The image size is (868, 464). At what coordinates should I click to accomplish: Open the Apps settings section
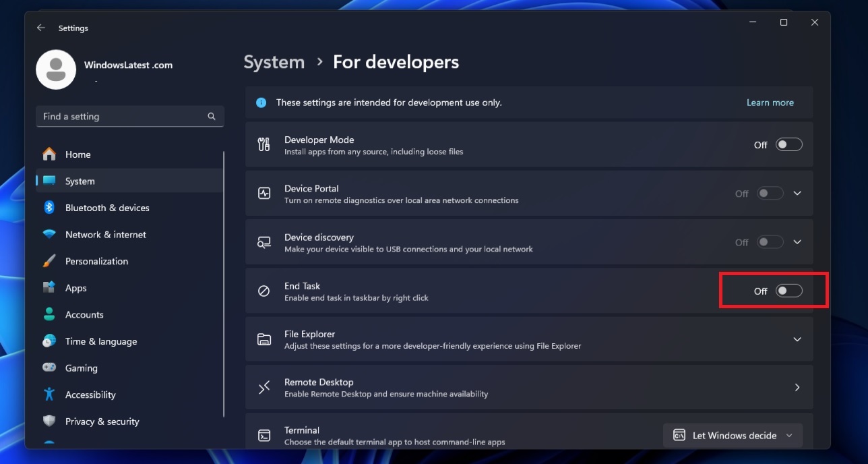click(x=75, y=288)
